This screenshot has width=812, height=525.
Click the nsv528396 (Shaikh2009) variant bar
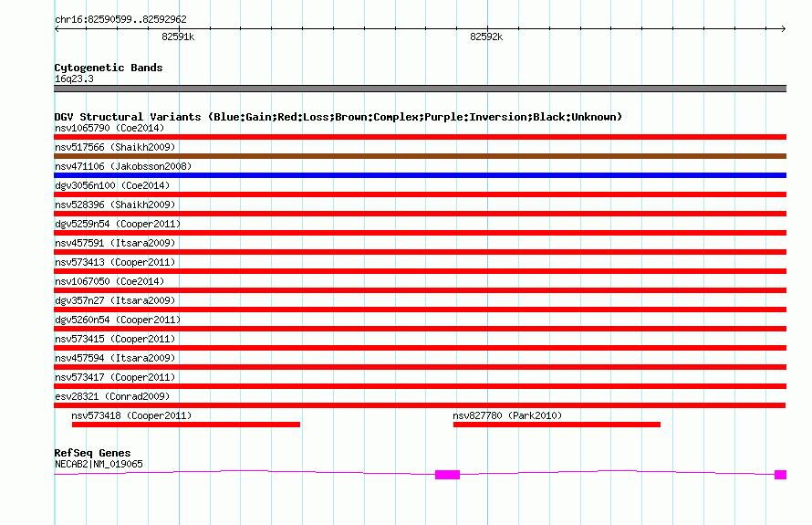[420, 214]
